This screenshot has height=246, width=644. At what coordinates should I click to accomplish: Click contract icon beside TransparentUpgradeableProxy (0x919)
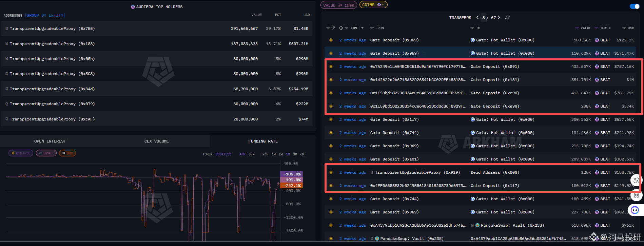(372, 172)
